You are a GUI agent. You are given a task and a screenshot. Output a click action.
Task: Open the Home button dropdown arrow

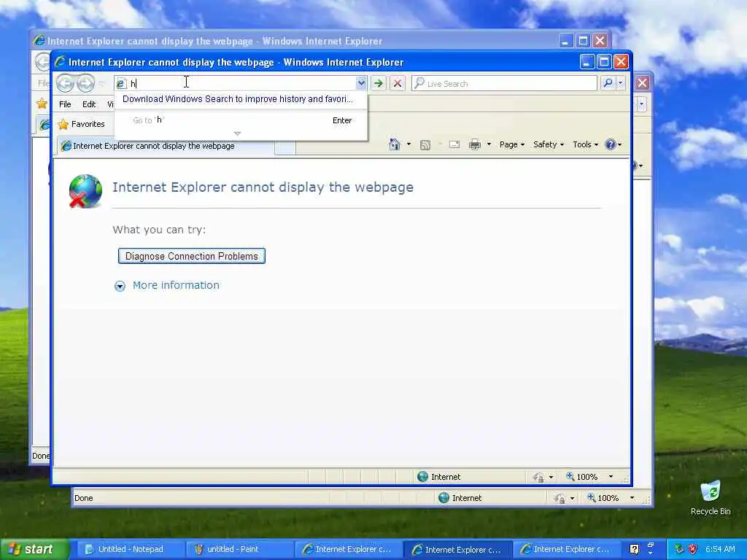click(409, 144)
